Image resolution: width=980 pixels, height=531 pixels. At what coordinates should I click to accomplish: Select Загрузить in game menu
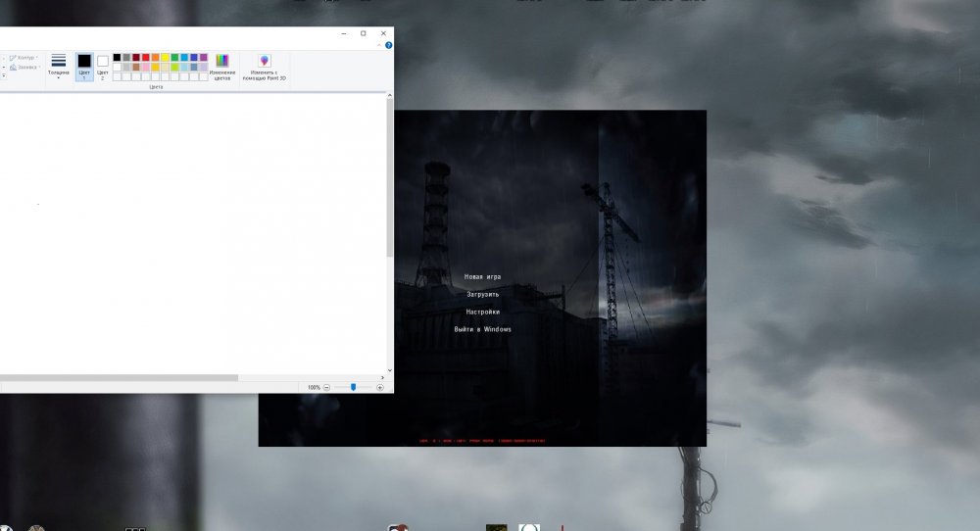(482, 294)
